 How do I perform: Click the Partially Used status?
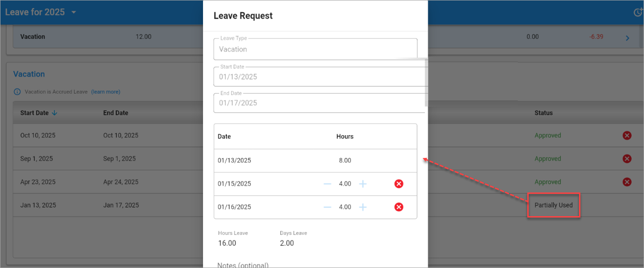tap(554, 205)
